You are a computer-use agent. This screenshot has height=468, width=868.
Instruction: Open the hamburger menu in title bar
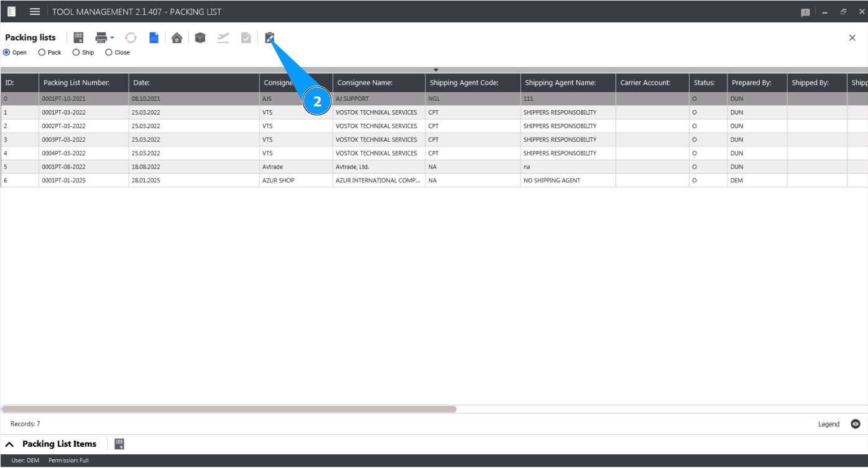click(35, 12)
